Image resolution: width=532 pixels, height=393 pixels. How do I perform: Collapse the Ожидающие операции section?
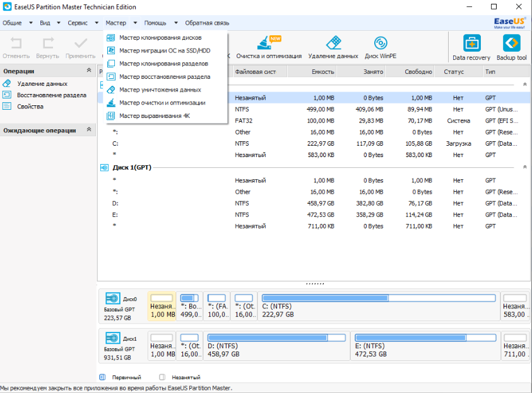point(89,129)
